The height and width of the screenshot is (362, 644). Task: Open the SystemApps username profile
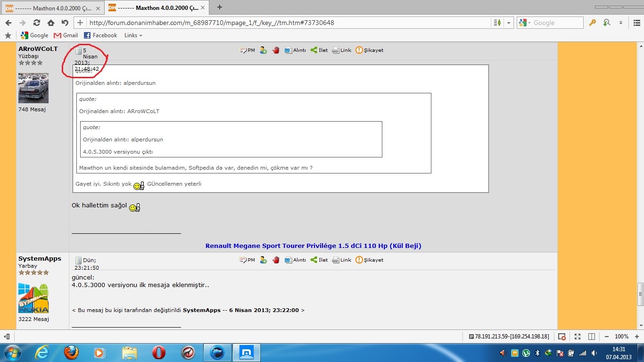(40, 259)
